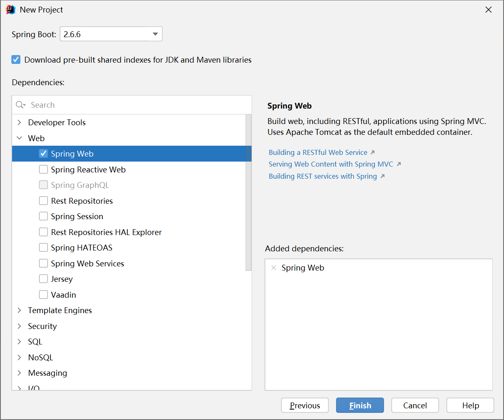Tick the Spring HATEOAS checkbox

[x=43, y=248]
